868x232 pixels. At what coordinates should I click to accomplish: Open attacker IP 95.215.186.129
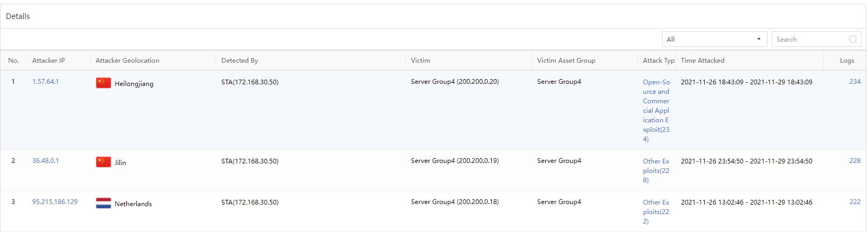pos(55,202)
